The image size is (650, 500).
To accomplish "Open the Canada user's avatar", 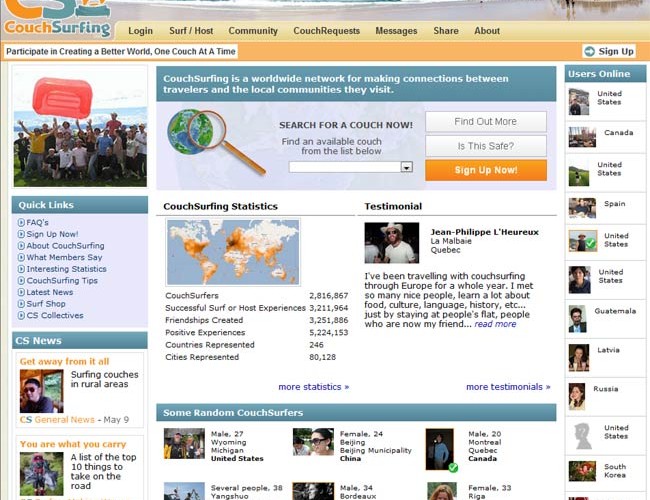I will click(x=582, y=137).
